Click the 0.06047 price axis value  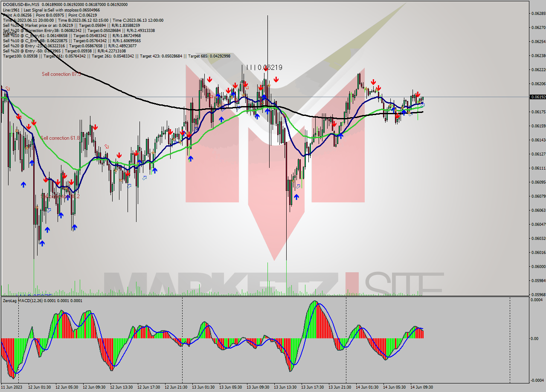538,224
